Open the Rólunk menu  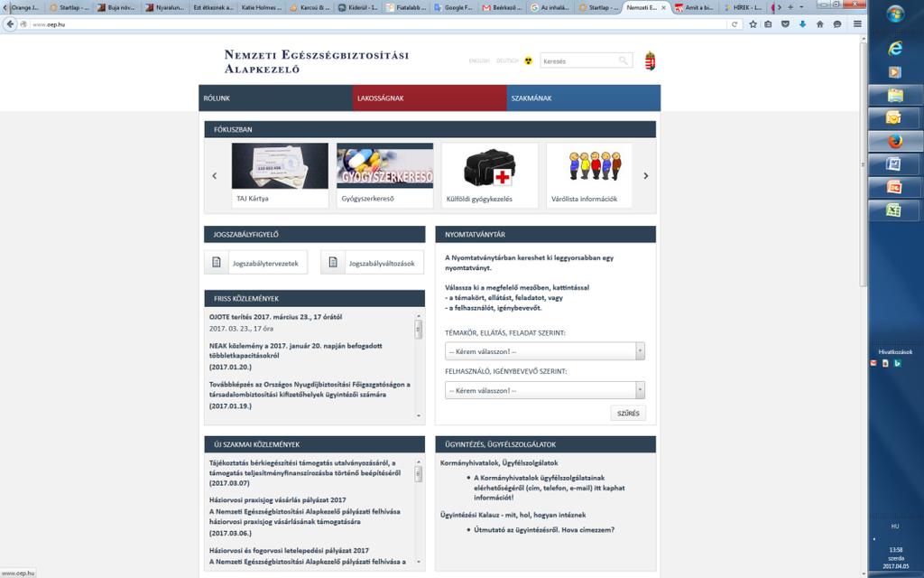275,98
